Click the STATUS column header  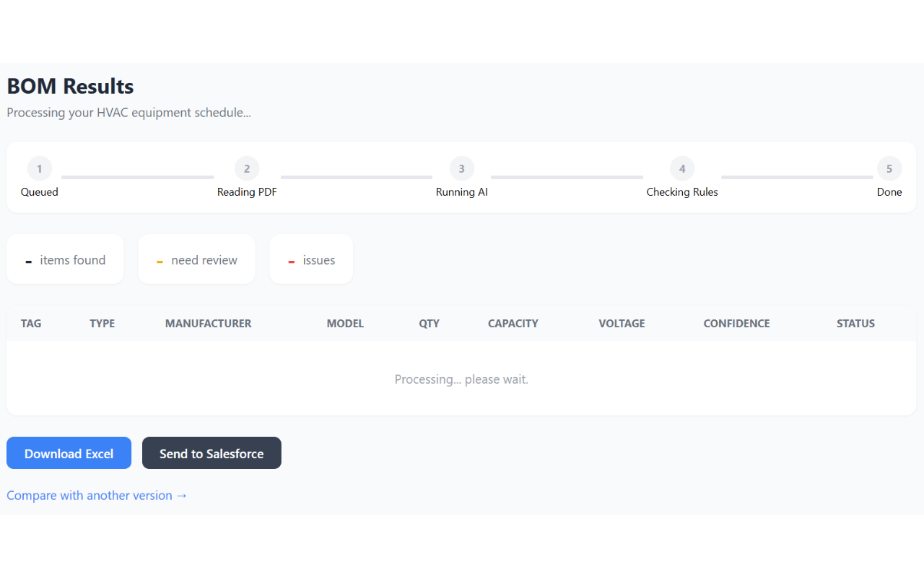(x=855, y=324)
